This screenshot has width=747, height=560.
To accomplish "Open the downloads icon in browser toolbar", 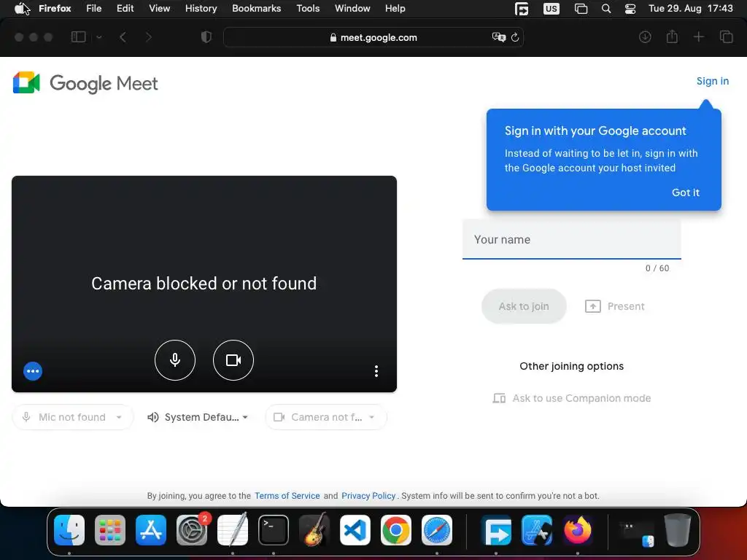I will point(645,36).
